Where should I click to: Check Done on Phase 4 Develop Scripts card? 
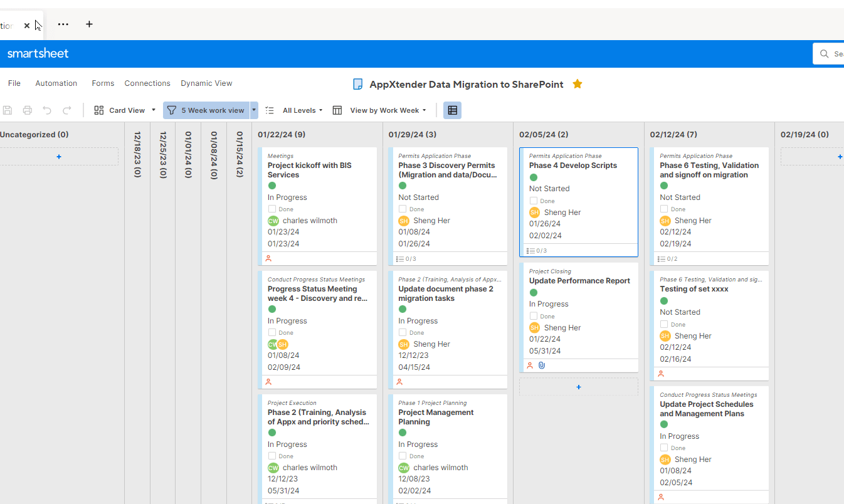point(534,201)
